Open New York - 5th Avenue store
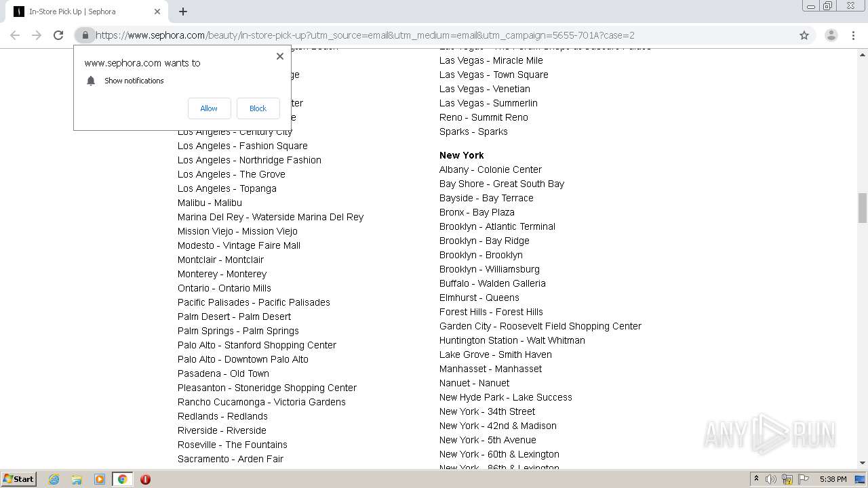Screen dimensions: 868x488 tap(488, 440)
